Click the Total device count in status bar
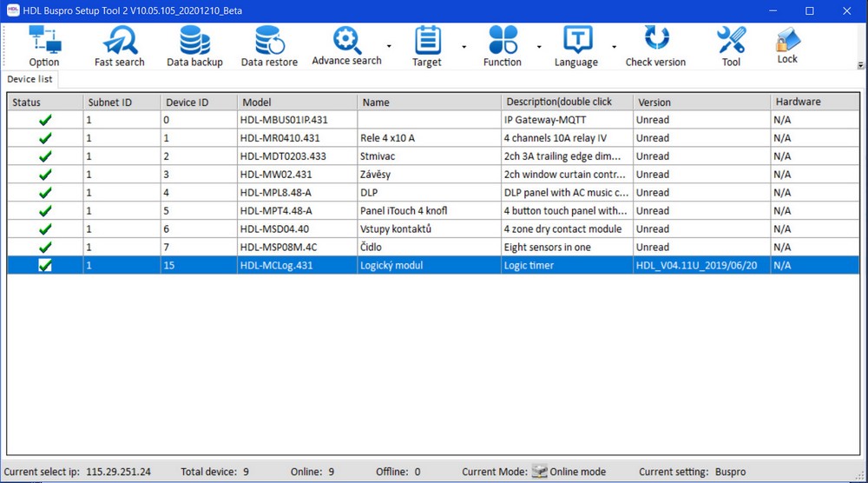This screenshot has height=483, width=868. [x=214, y=472]
